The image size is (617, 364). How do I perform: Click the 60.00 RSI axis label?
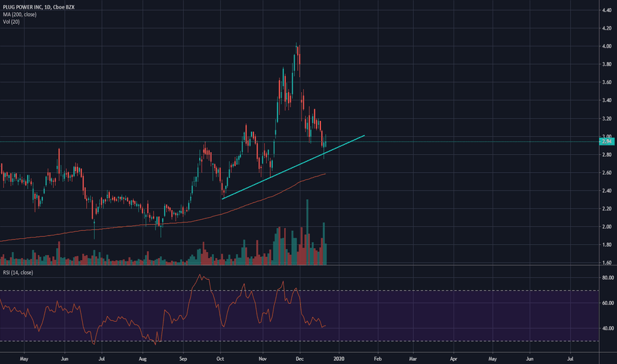coord(608,303)
